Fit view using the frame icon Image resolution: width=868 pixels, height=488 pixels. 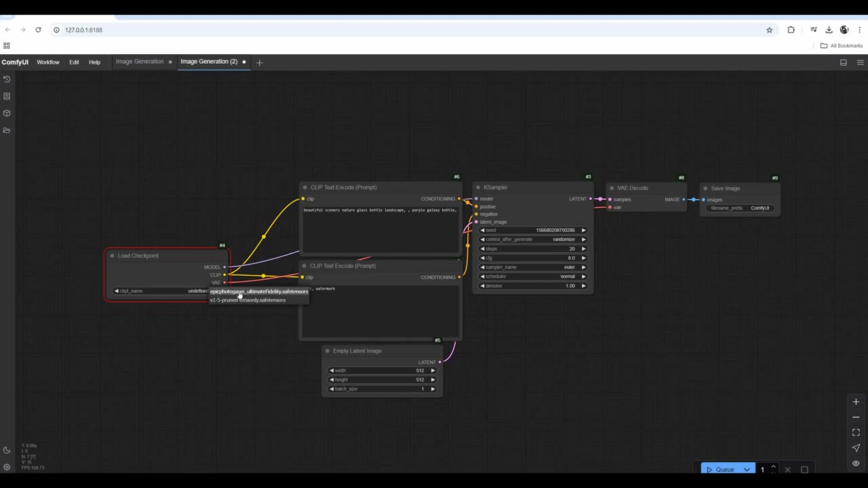(856, 432)
